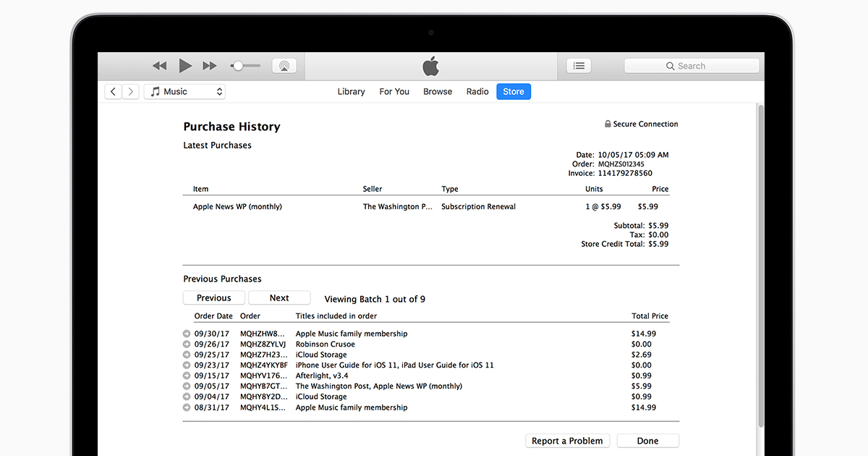Screen dimensions: 868x456
Task: Click the Previous batch button
Action: 214,298
